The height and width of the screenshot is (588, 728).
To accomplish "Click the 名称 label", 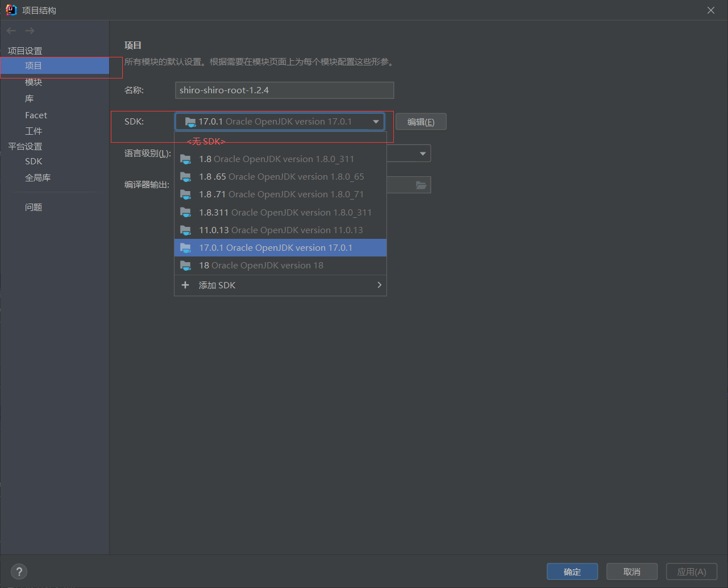I will coord(134,90).
